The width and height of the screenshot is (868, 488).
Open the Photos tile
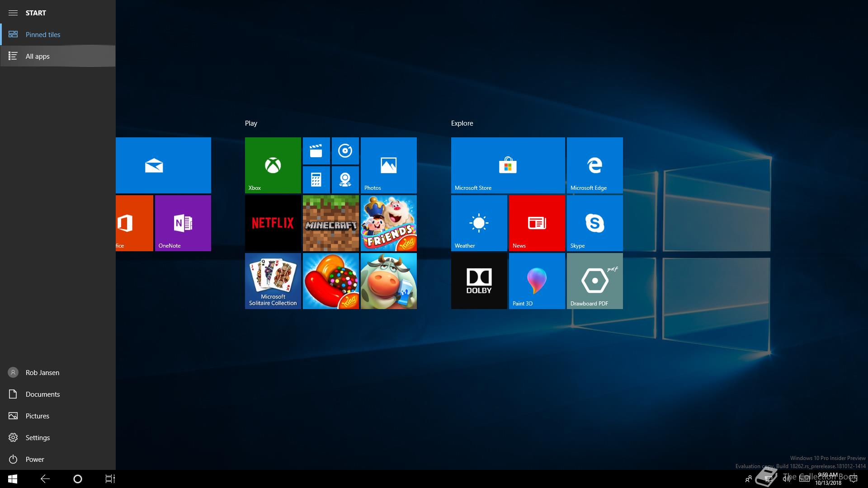click(x=388, y=165)
